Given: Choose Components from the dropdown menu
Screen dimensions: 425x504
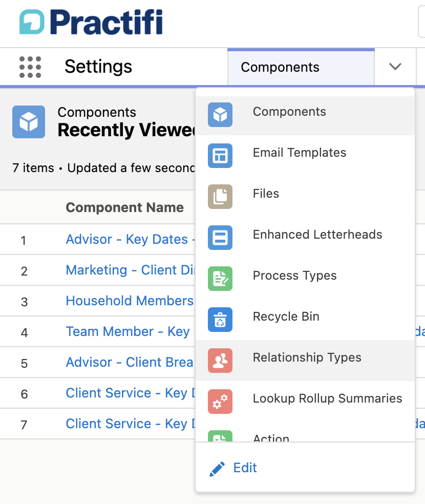Looking at the screenshot, I should point(305,115).
